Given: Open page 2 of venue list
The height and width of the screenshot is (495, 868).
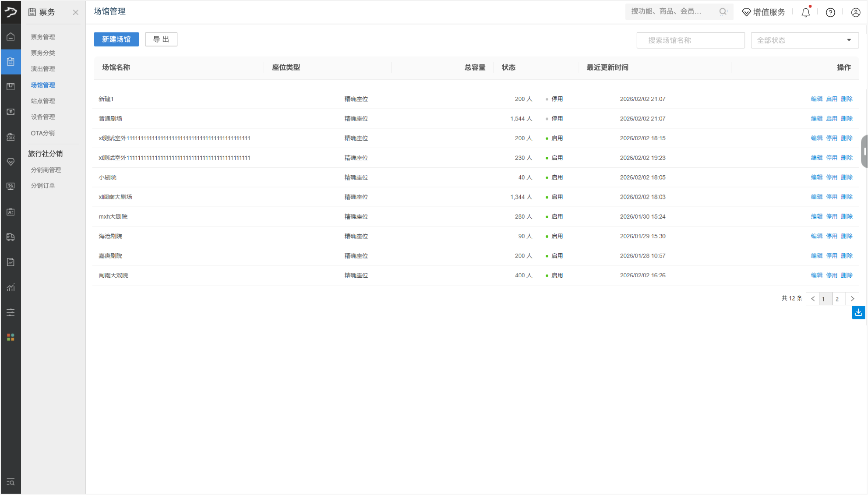Looking at the screenshot, I should click(x=837, y=299).
